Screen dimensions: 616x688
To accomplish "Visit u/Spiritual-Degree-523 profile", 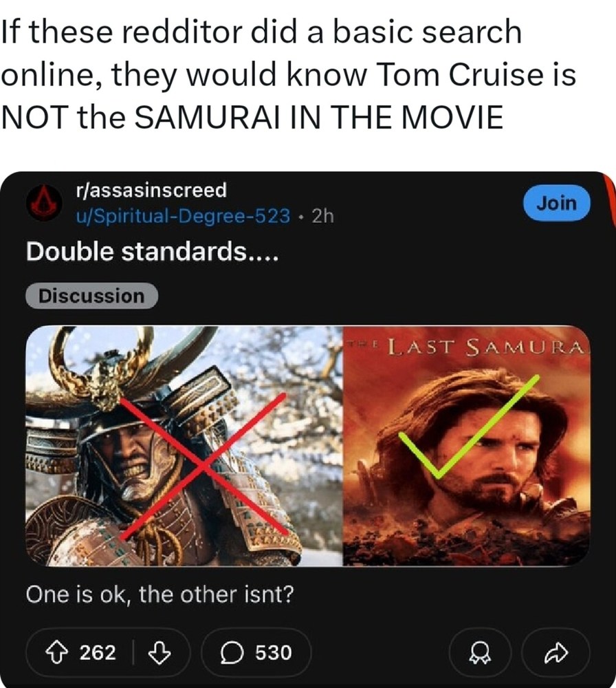I will tap(183, 216).
